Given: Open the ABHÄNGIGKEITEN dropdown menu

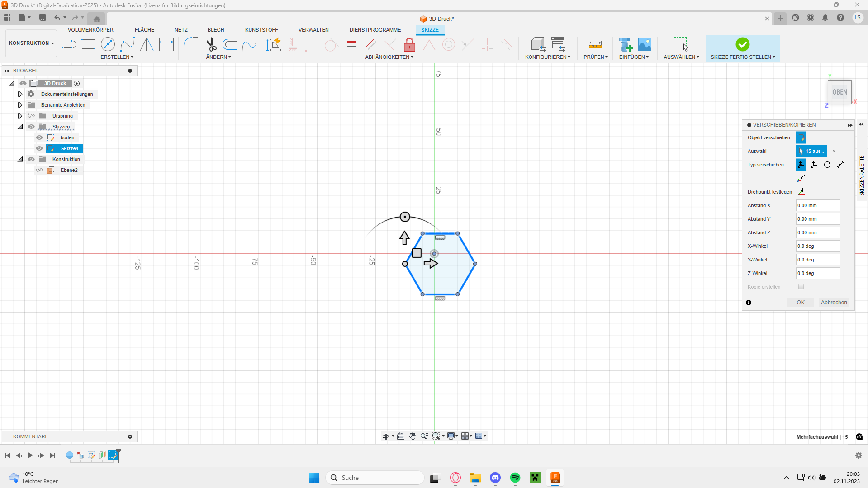Looking at the screenshot, I should (x=389, y=57).
